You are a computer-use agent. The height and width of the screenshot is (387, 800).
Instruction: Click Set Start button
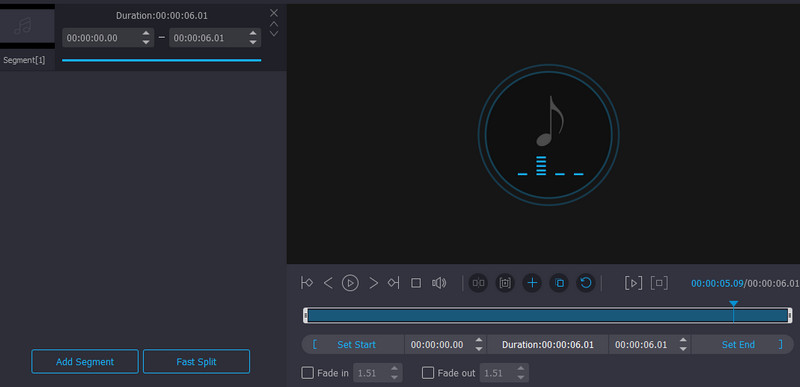tap(353, 345)
